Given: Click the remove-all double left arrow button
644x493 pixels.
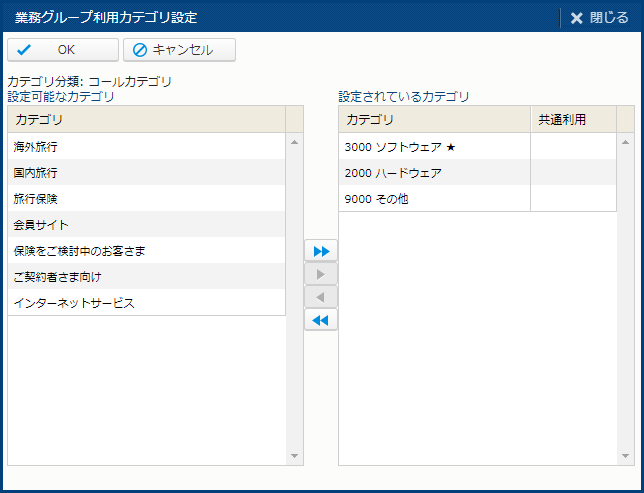Looking at the screenshot, I should point(321,320).
